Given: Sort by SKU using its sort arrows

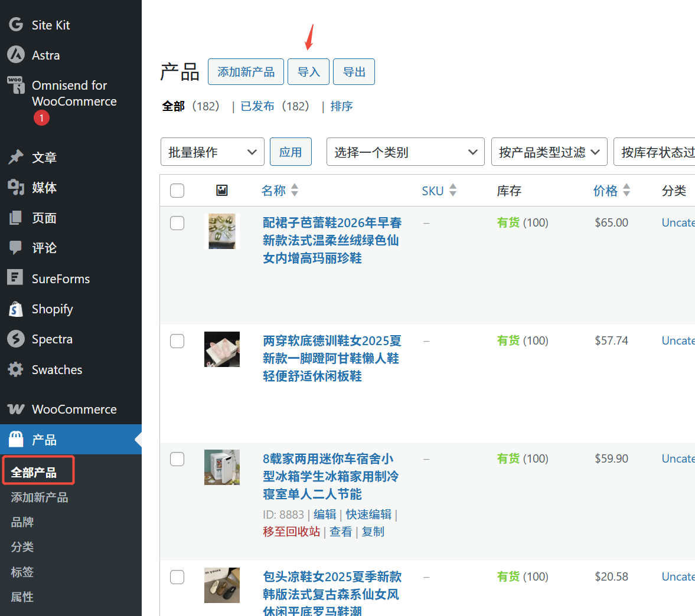Looking at the screenshot, I should [453, 190].
